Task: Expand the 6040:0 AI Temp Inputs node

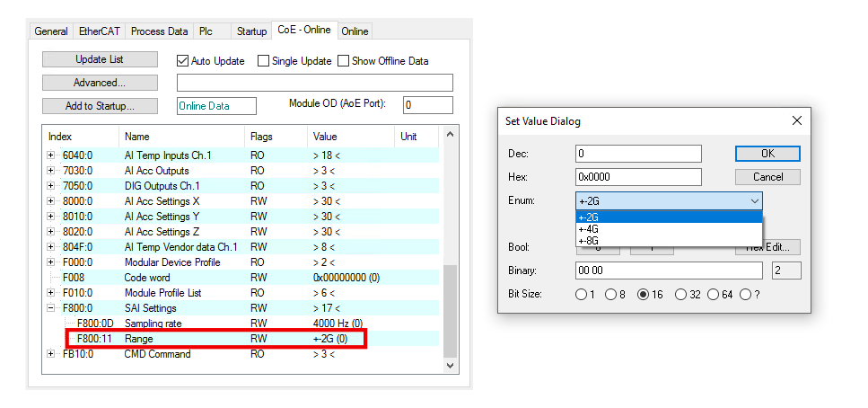Action: [51, 155]
